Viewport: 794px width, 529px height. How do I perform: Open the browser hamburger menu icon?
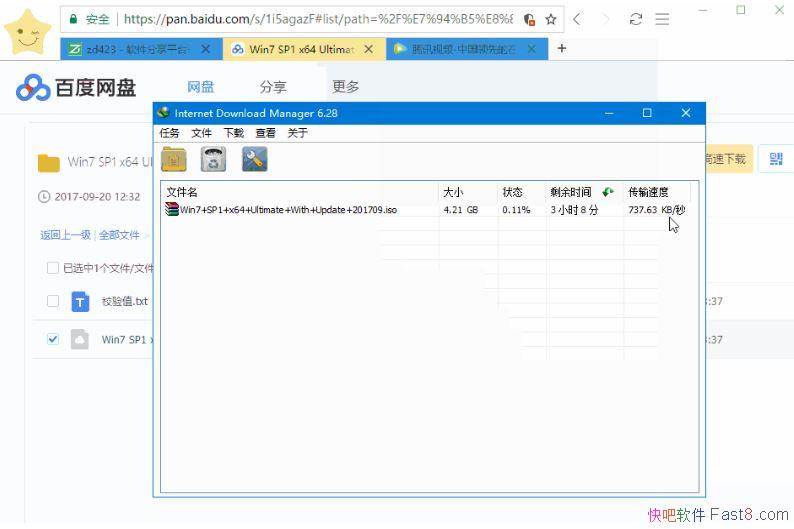pyautogui.click(x=663, y=19)
